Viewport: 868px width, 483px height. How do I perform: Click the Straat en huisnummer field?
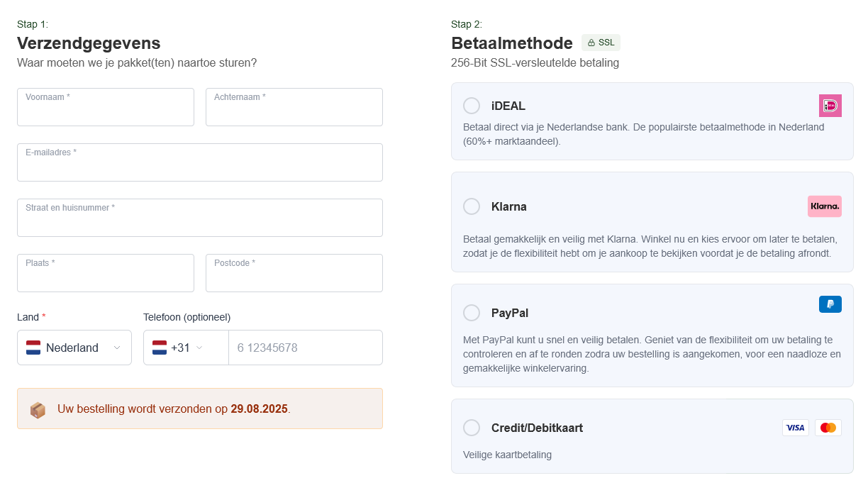[200, 218]
